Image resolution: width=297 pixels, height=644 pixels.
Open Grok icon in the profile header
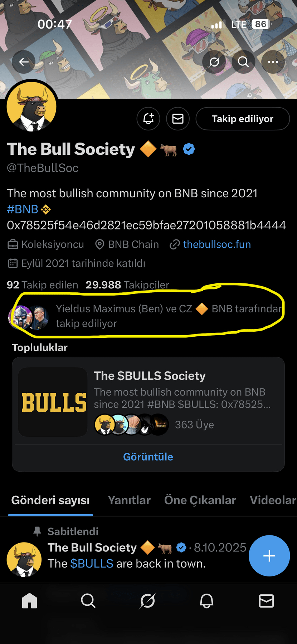(x=214, y=62)
